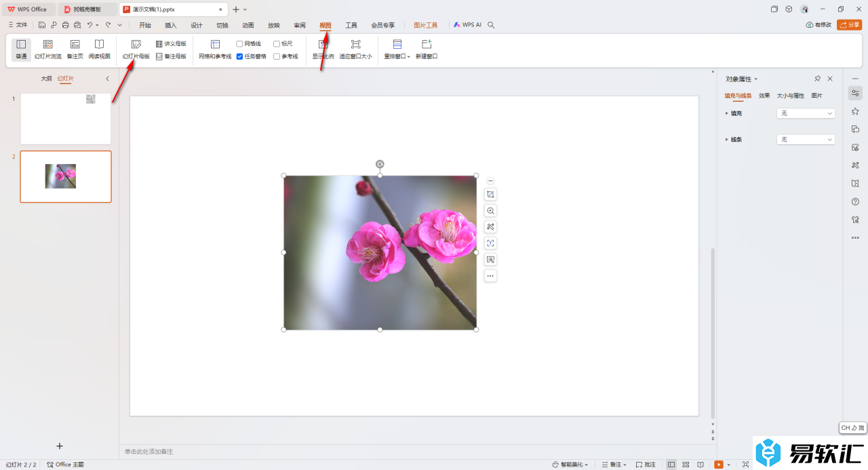Click the rotate handle above the image
The image size is (868, 470).
[x=380, y=164]
